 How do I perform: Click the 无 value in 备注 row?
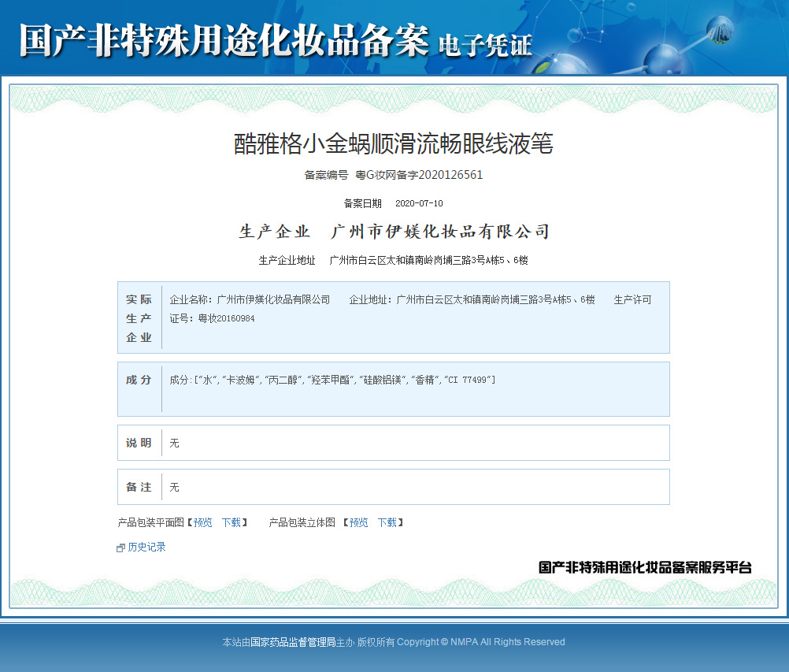pyautogui.click(x=174, y=487)
